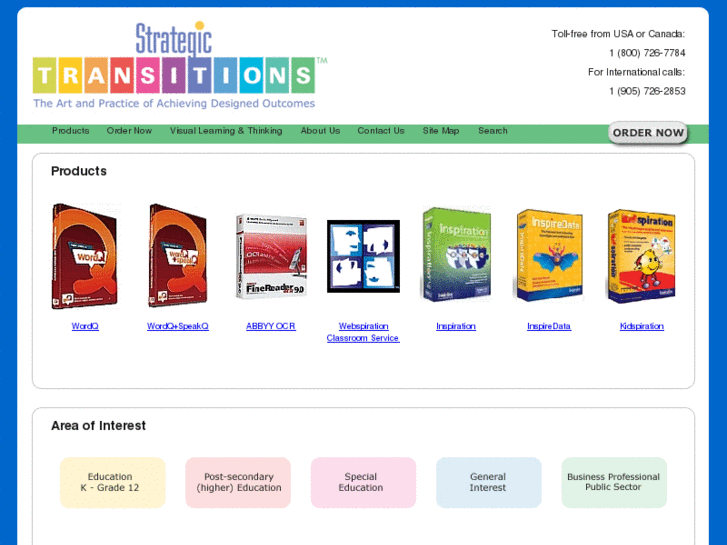Image resolution: width=727 pixels, height=545 pixels.
Task: Click the toll-free number 1 (800) 726-7784
Action: pos(647,53)
